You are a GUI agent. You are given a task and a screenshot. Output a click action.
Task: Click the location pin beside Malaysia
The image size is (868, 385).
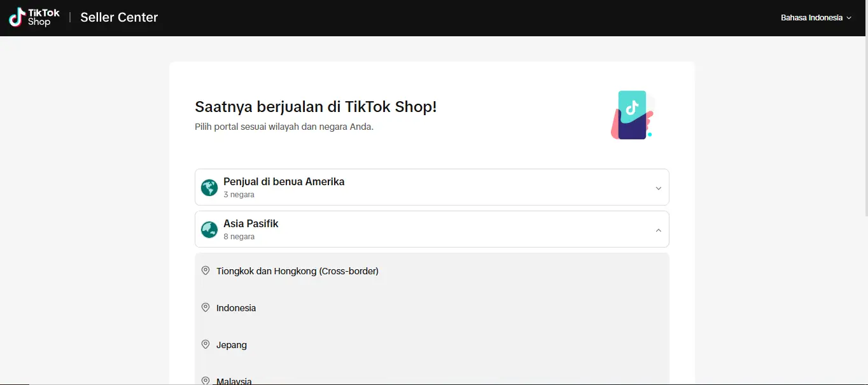206,380
